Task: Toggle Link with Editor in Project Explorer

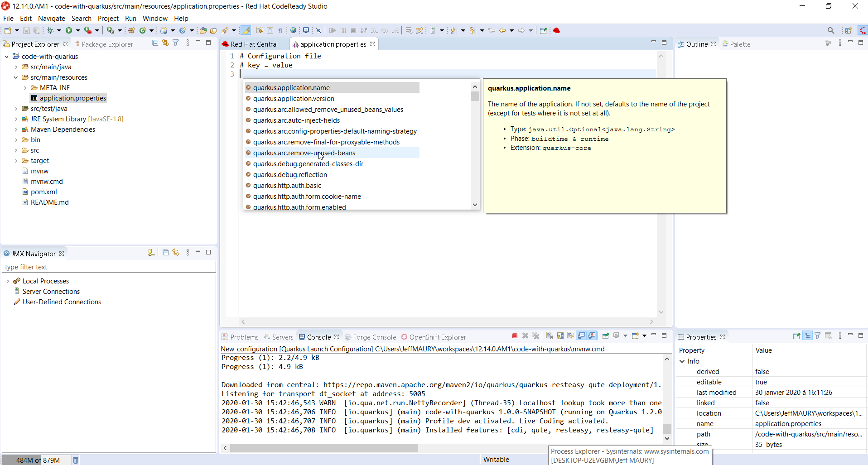Action: point(165,43)
